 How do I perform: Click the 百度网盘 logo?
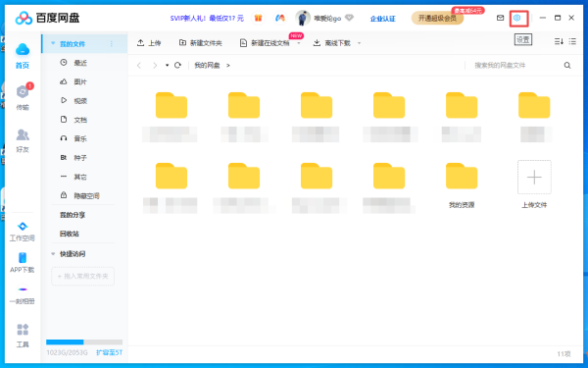click(x=47, y=18)
